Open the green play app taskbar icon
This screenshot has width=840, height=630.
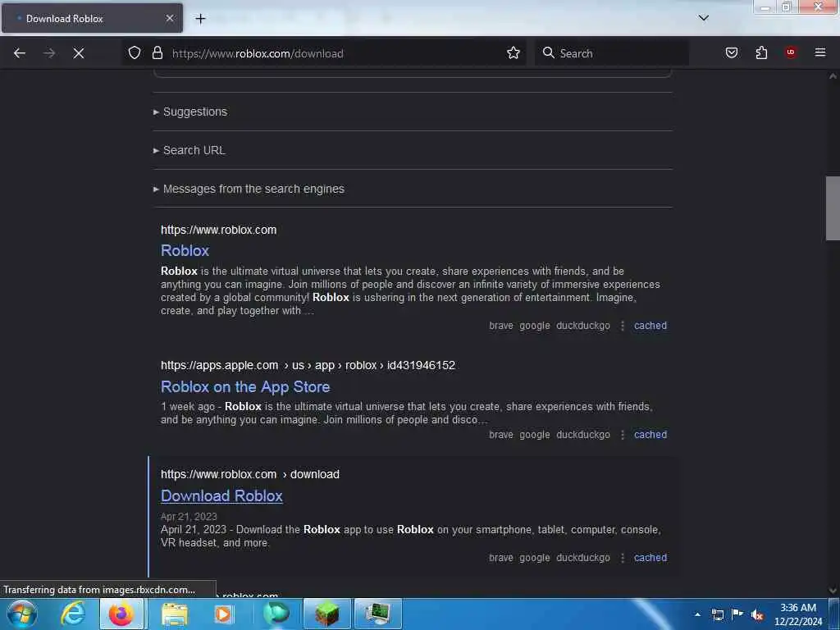[x=276, y=614]
